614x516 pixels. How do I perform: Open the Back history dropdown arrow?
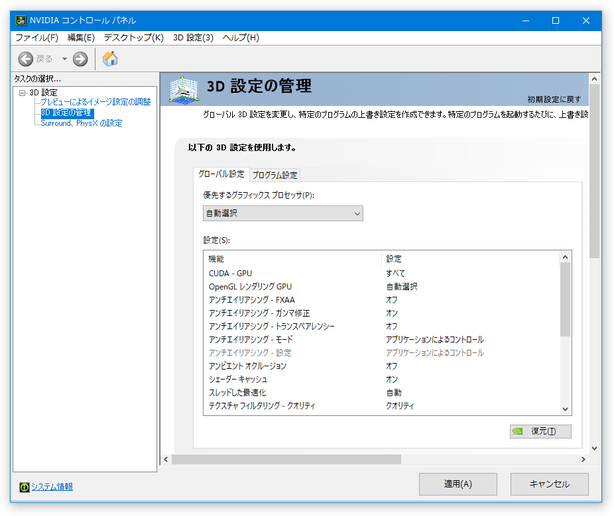click(64, 59)
